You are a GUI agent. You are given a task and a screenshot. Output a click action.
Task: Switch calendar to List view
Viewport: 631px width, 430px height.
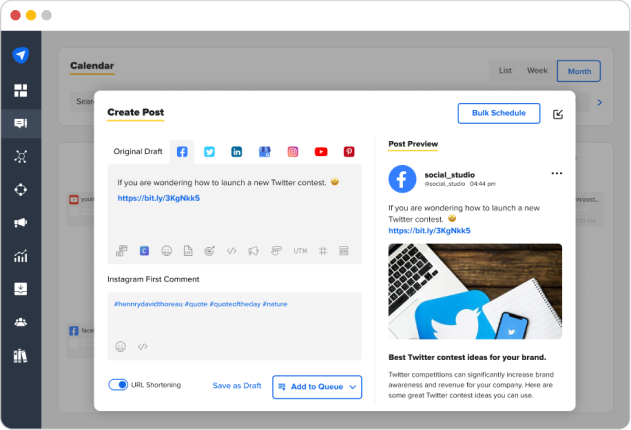(x=505, y=71)
